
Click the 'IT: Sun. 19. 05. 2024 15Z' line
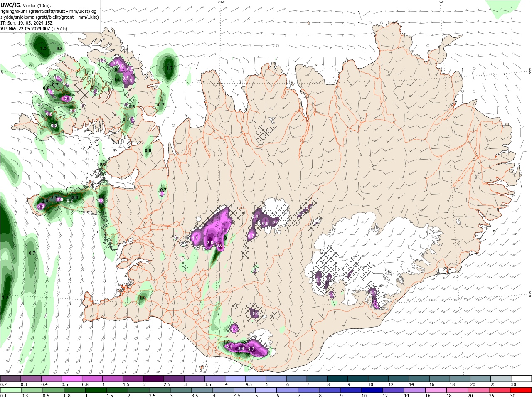click(27, 23)
